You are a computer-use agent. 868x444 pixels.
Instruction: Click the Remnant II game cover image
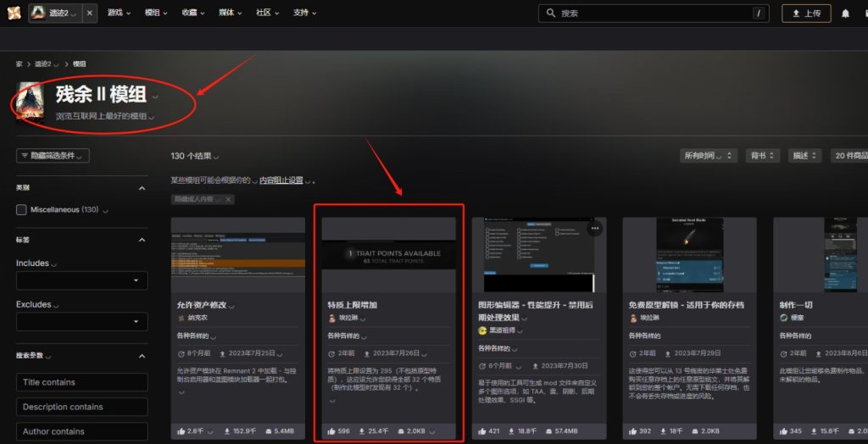30,103
